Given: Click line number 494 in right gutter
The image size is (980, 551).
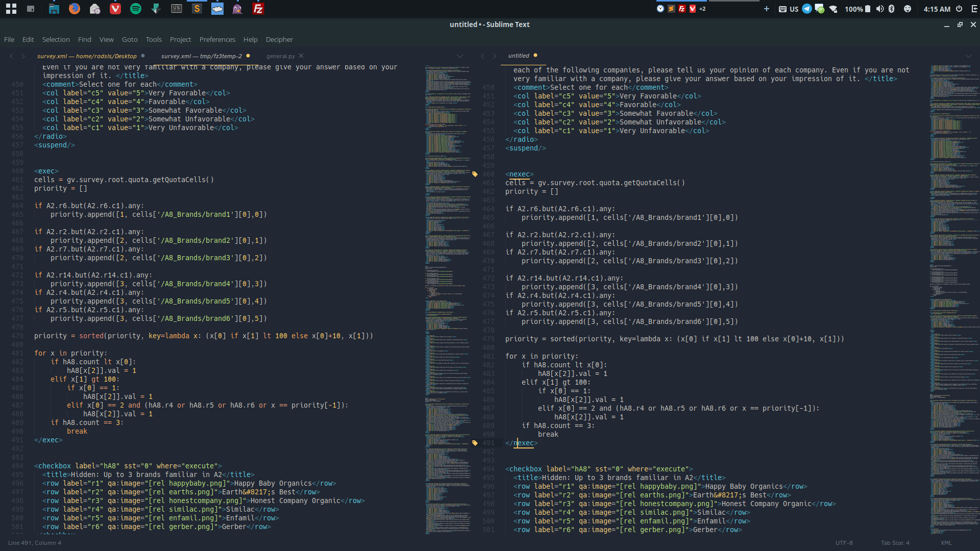Looking at the screenshot, I should 488,469.
